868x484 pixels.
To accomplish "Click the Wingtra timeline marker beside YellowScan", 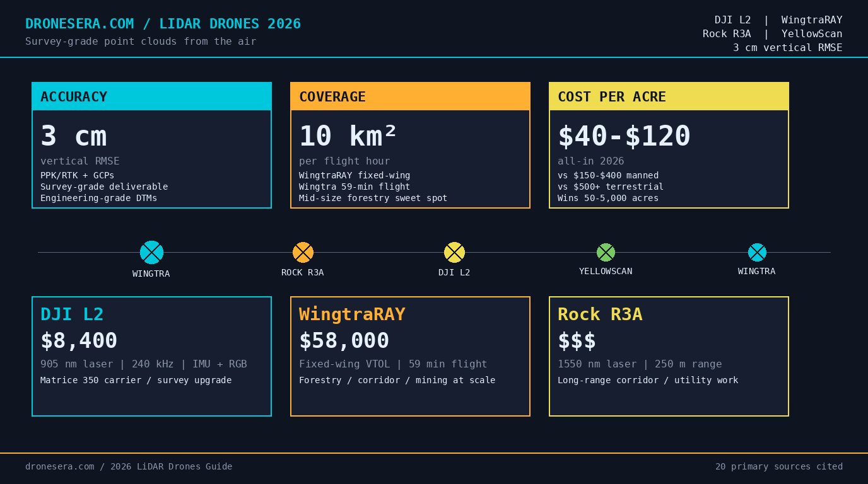I will (757, 252).
